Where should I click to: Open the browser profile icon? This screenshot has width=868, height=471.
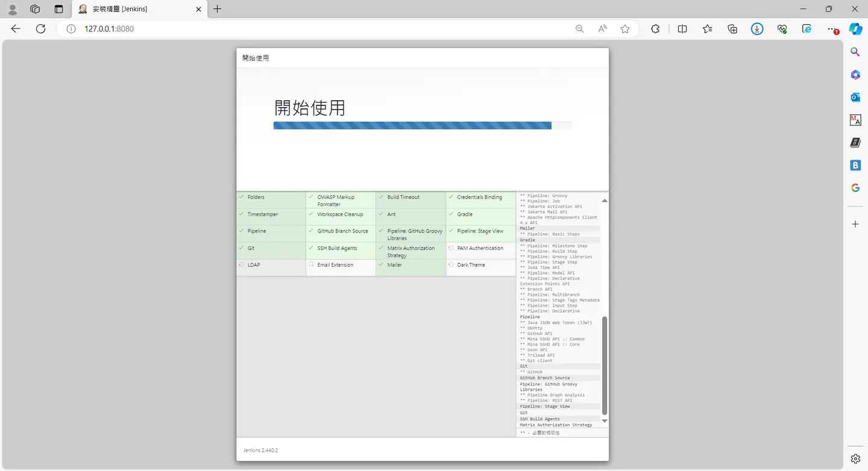pos(12,9)
